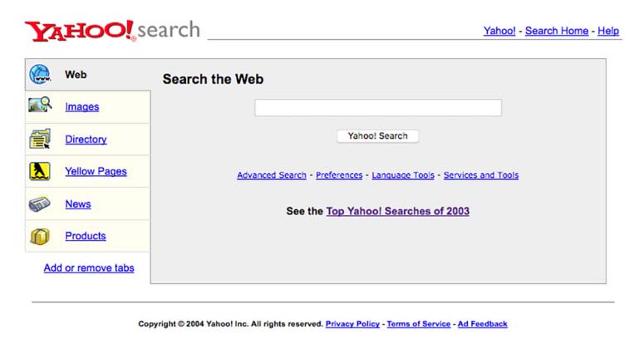644x344 pixels.
Task: Click the Directory tab icon
Action: click(x=39, y=139)
